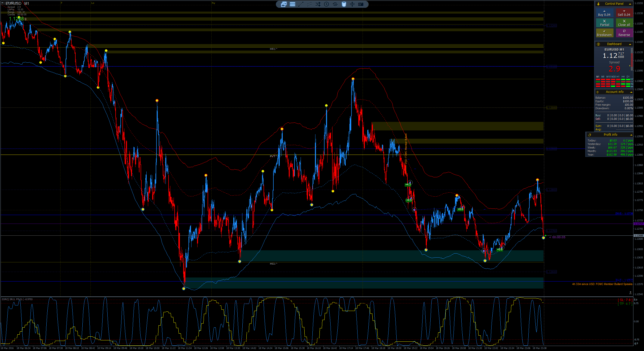Select the trend line drawing tool

point(301,4)
